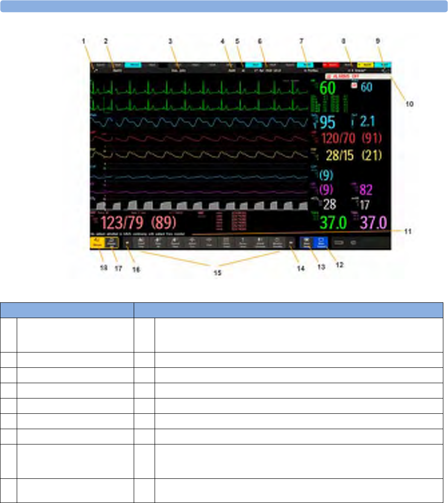Select the cyan (9) pressure numeric
Image resolution: width=448 pixels, height=503 pixels.
tap(326, 175)
